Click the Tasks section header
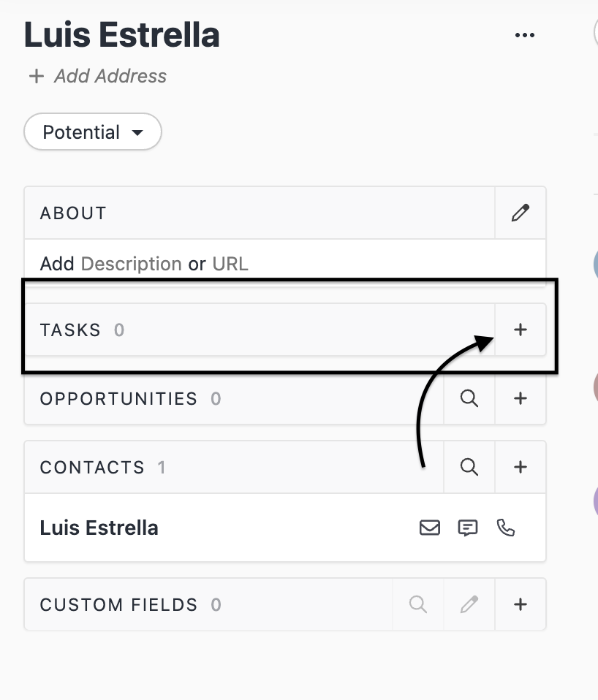Image resolution: width=598 pixels, height=700 pixels. click(71, 330)
